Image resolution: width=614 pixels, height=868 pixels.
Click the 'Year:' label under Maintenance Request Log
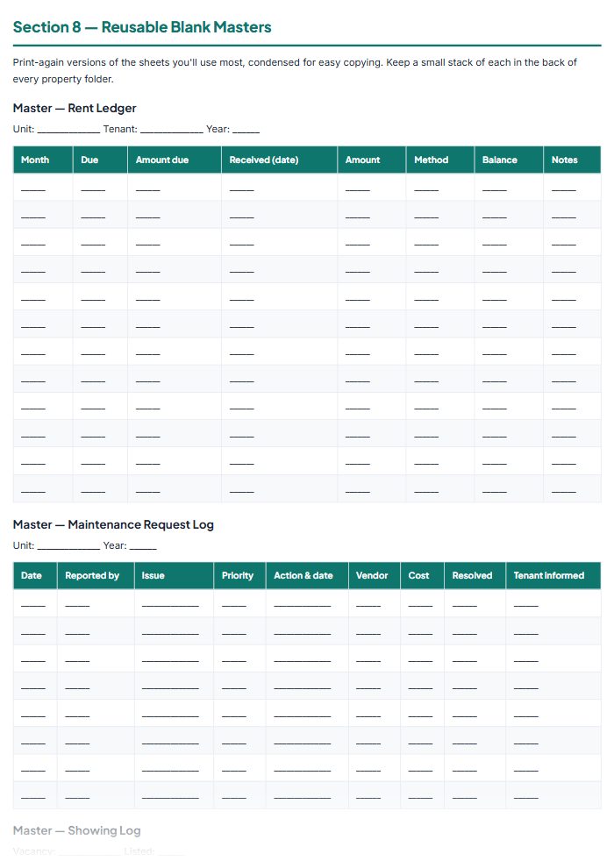coord(115,545)
